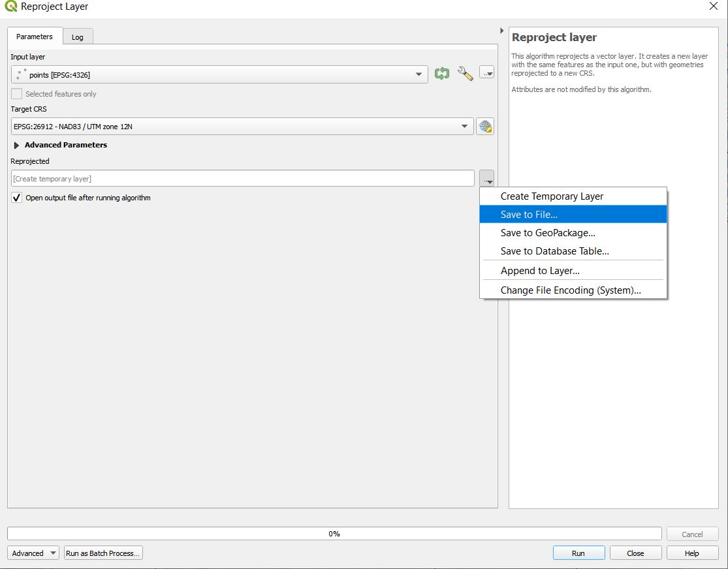Toggle Selected features only checkbox
The height and width of the screenshot is (569, 728).
pyautogui.click(x=17, y=94)
